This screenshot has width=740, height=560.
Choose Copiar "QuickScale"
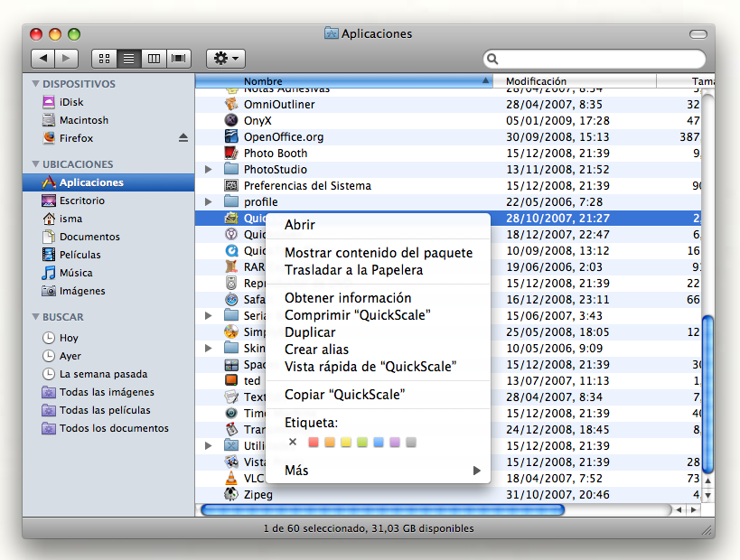point(378,395)
